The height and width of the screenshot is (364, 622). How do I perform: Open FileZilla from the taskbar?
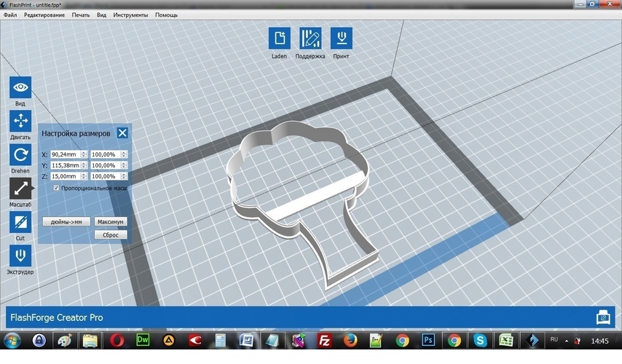coord(325,340)
